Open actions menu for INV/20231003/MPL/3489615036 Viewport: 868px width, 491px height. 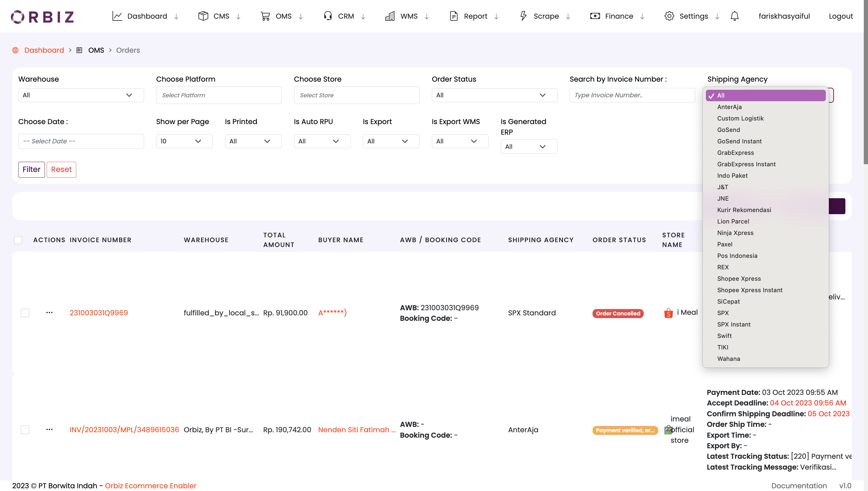[x=49, y=429]
